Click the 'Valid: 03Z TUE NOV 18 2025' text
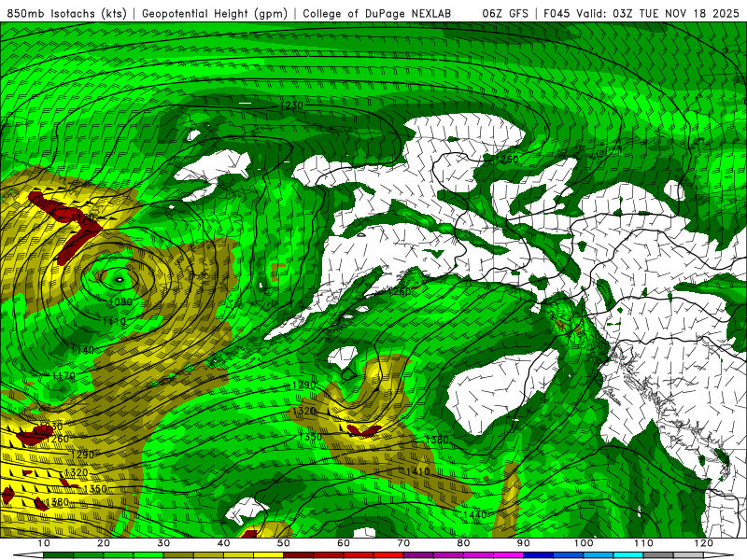 [x=657, y=13]
